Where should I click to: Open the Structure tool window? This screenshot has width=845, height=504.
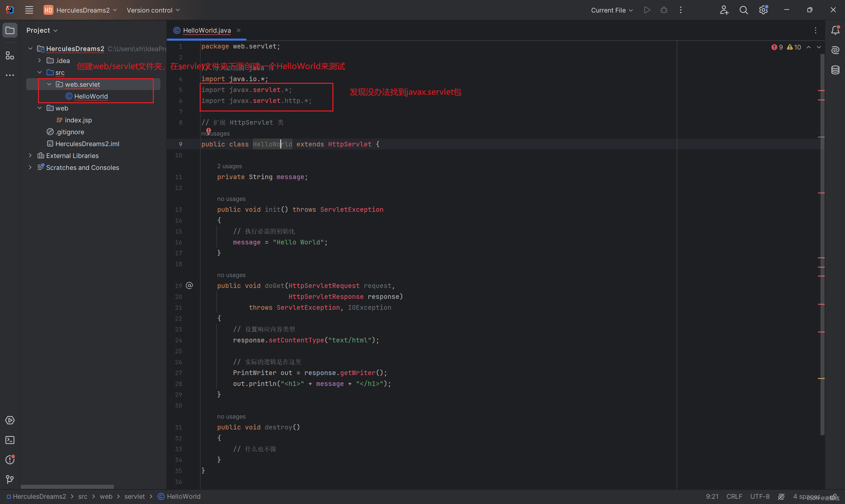pyautogui.click(x=10, y=55)
